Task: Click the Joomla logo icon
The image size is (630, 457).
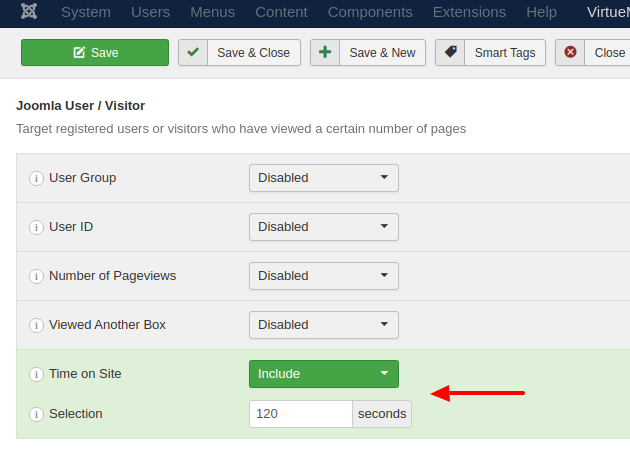Action: 29,12
